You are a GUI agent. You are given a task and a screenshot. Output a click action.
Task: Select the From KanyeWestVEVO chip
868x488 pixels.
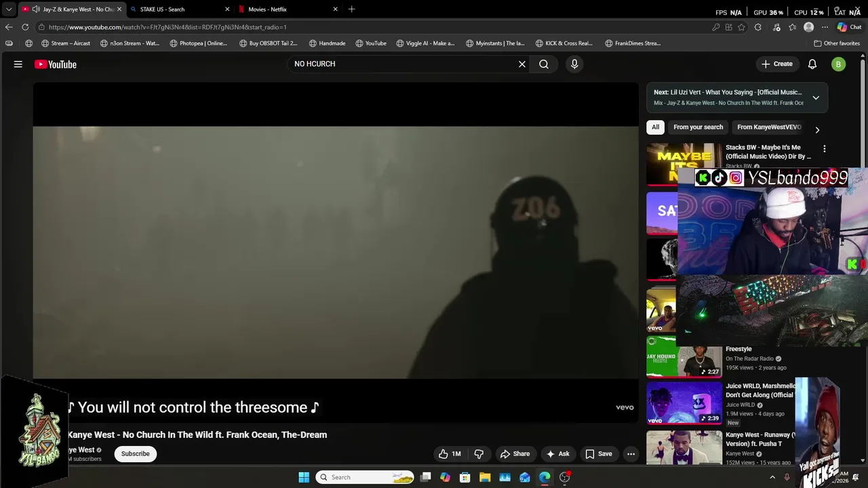point(769,127)
